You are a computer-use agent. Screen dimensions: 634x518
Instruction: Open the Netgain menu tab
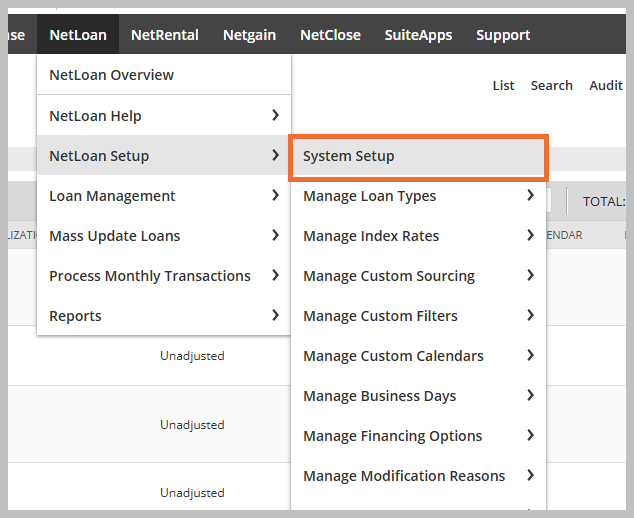click(249, 35)
